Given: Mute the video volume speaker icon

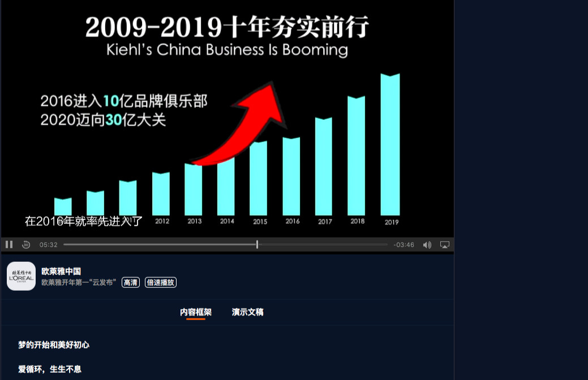Looking at the screenshot, I should click(x=427, y=245).
